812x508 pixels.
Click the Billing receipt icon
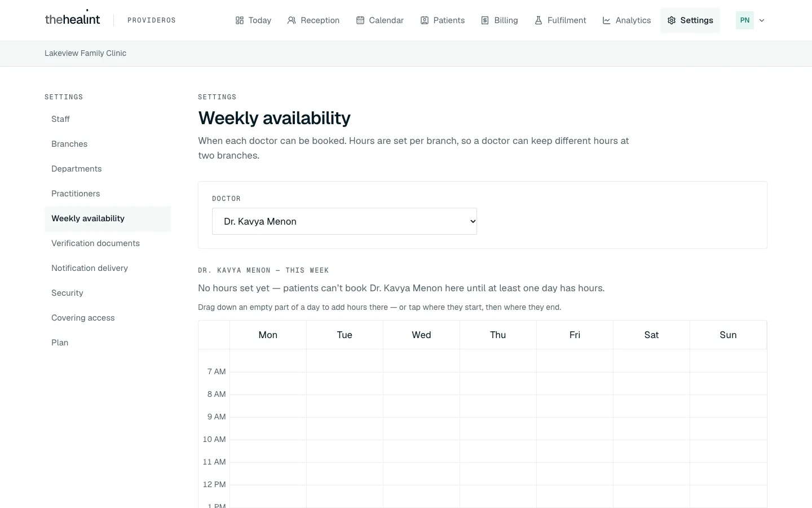(485, 20)
